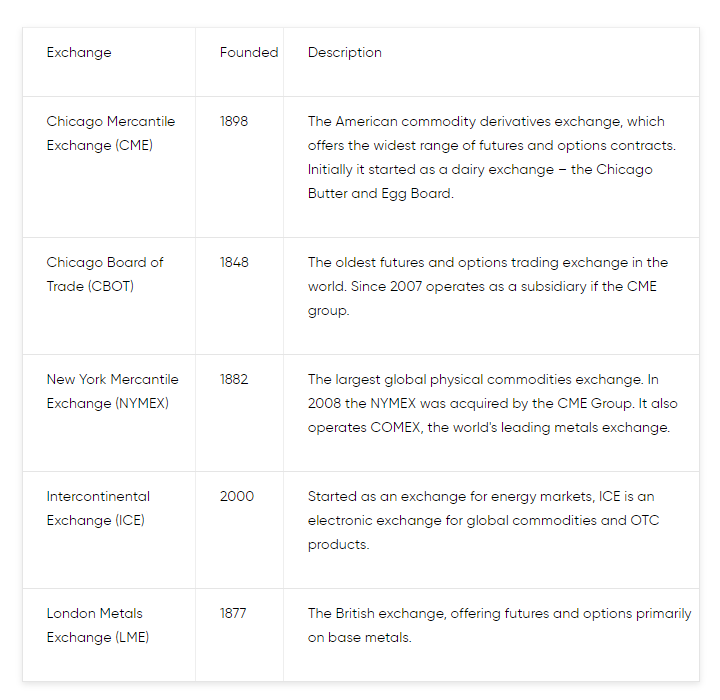Screen dimensions: 720x700
Task: Click the Description column header
Action: pos(344,53)
